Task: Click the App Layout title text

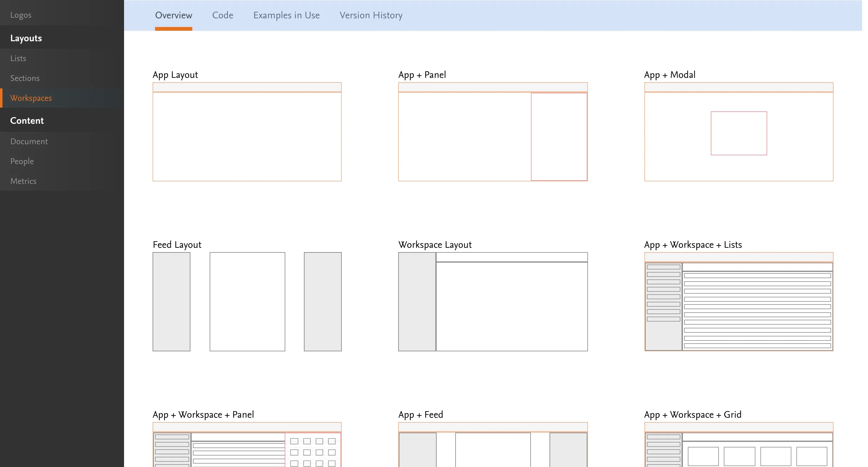Action: pyautogui.click(x=175, y=75)
